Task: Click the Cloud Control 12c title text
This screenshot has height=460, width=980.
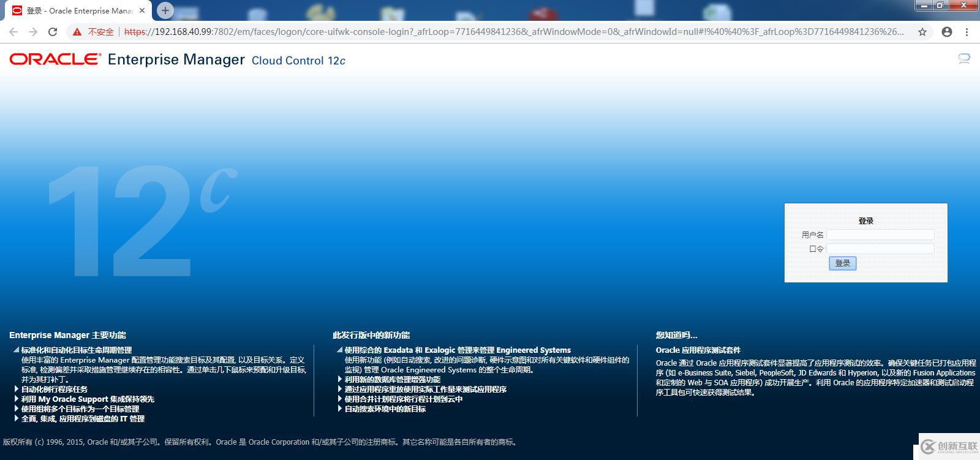Action: tap(298, 60)
